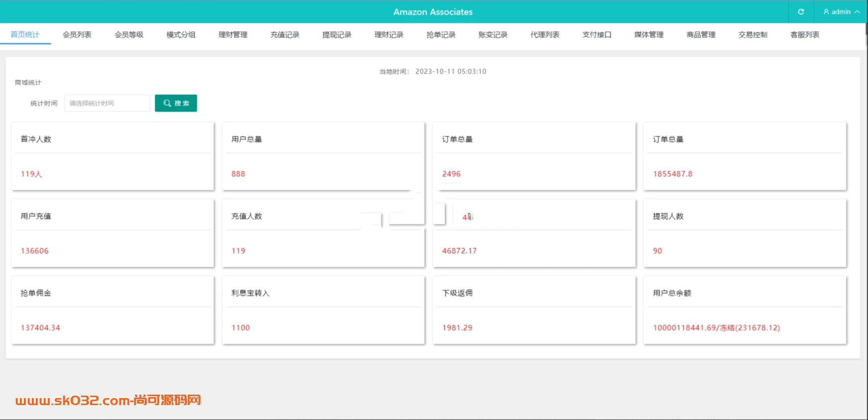Image resolution: width=868 pixels, height=420 pixels.
Task: Go to the 账变记录 tab
Action: [493, 35]
